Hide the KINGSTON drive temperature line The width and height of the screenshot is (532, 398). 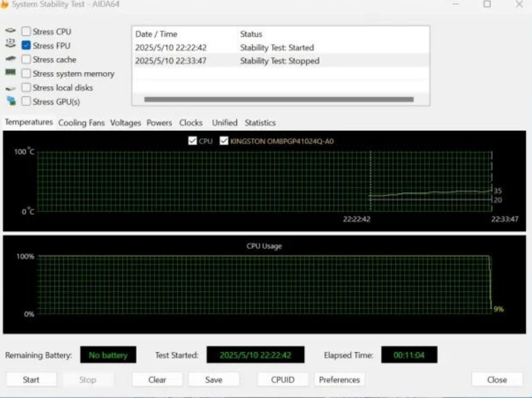click(x=224, y=141)
